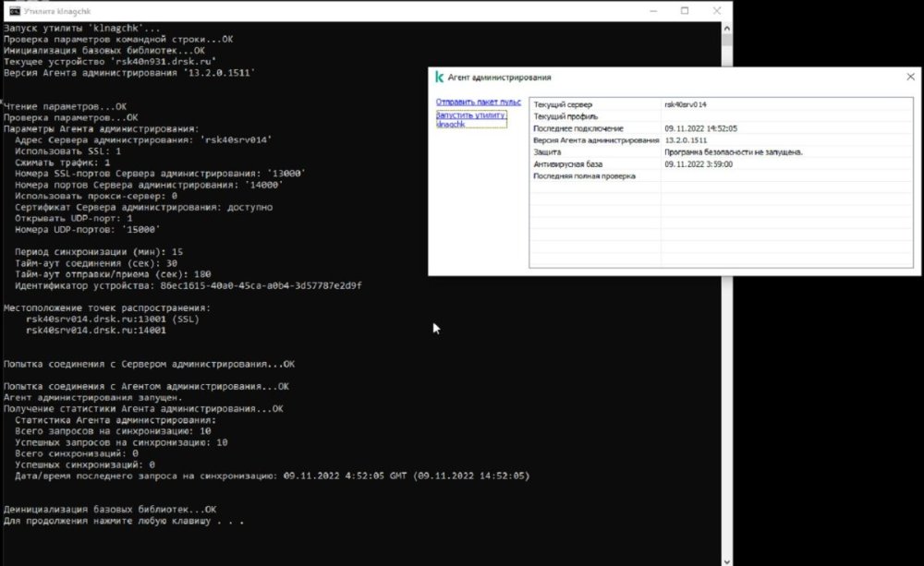Click line 'Для продолжения нажмите любую клавишу'
Screen dimensions: 924x566
point(123,521)
